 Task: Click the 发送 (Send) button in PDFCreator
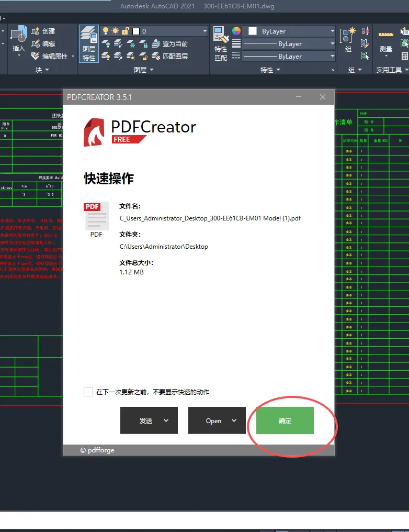point(149,420)
